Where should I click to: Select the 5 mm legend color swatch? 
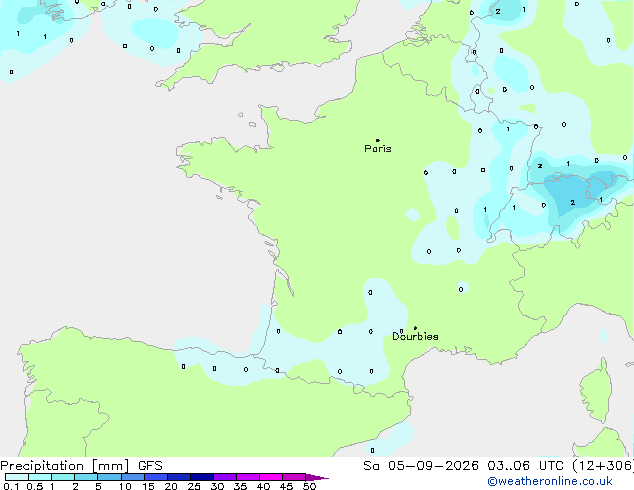pos(109,477)
